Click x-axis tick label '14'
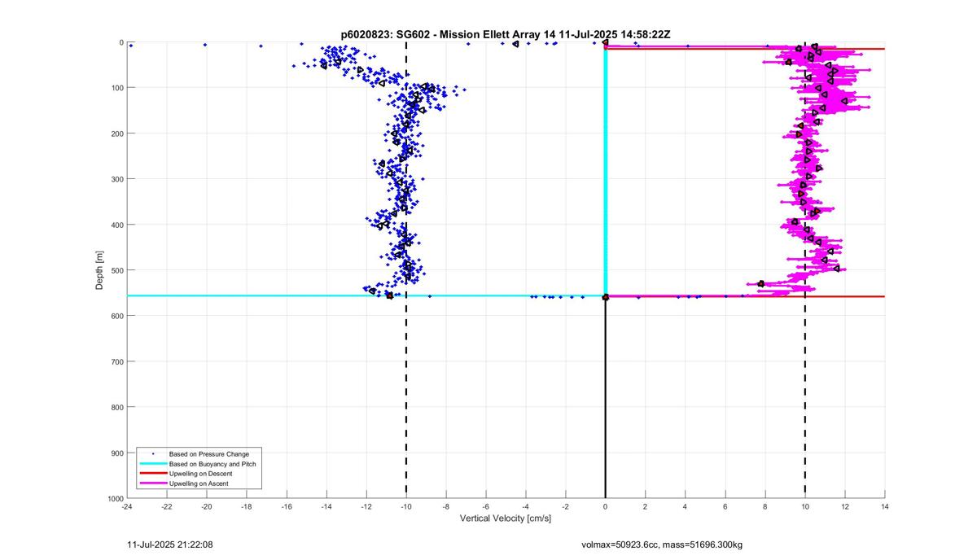977x560 pixels. [885, 506]
